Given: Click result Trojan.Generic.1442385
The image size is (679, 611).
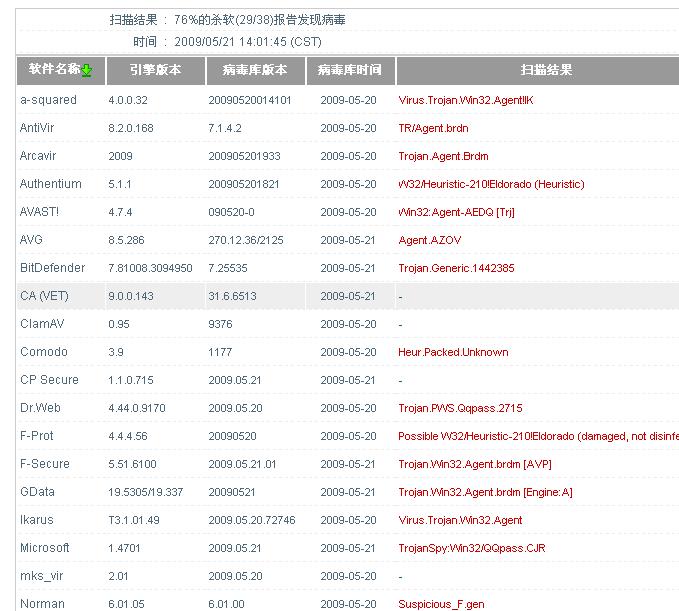Looking at the screenshot, I should point(456,268).
